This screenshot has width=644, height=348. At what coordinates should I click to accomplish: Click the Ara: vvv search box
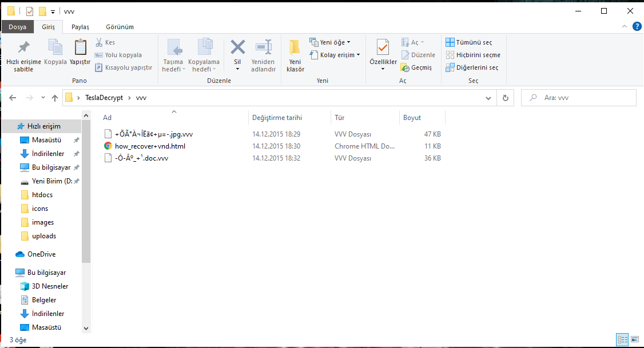pyautogui.click(x=579, y=98)
